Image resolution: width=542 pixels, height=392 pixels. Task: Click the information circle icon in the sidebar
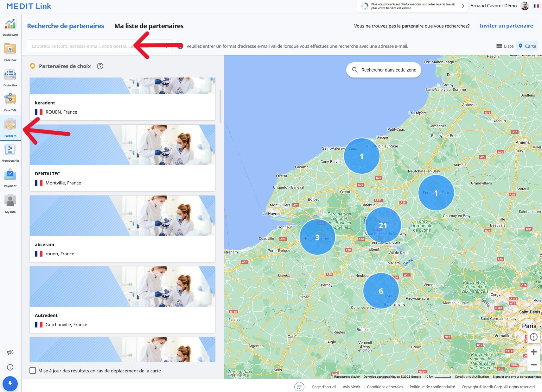(10, 367)
